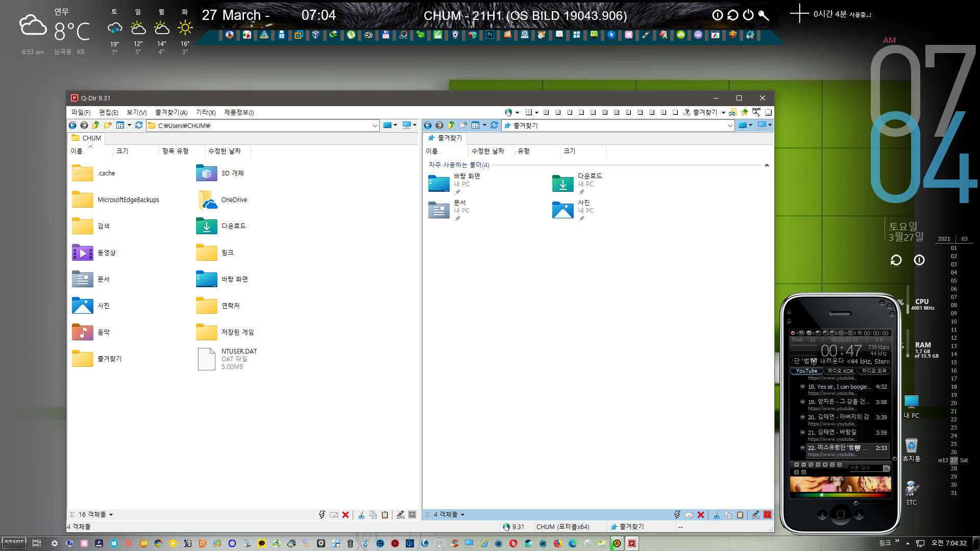Open 사진 under frequent folders
Image resolution: width=980 pixels, height=551 pixels.
(x=573, y=210)
